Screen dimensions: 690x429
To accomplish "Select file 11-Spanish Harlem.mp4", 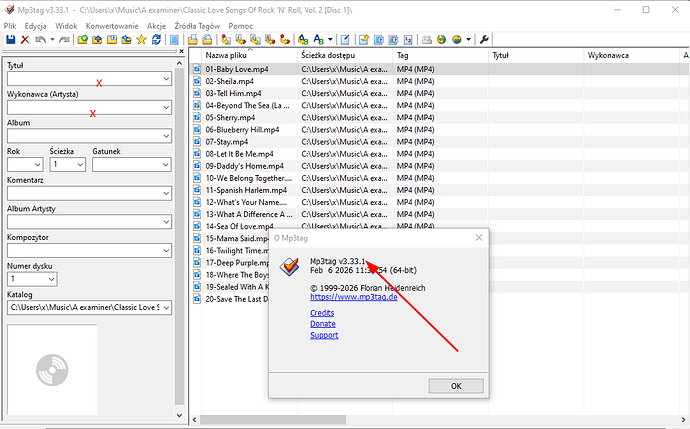I will pos(246,190).
